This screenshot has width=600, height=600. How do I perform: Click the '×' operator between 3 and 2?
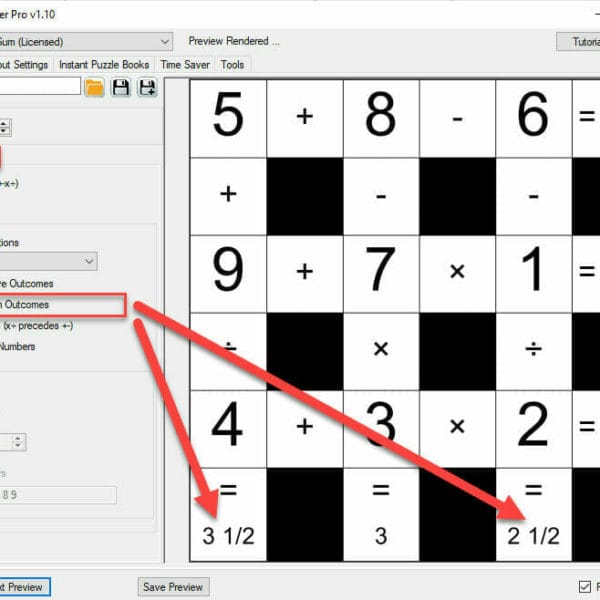click(x=457, y=427)
